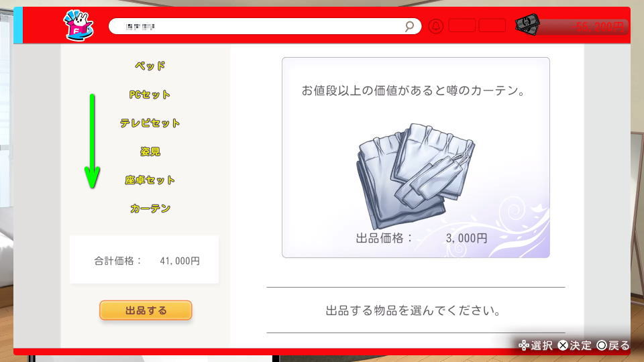
Task: Click the 合計価格 total price box
Action: (x=144, y=260)
